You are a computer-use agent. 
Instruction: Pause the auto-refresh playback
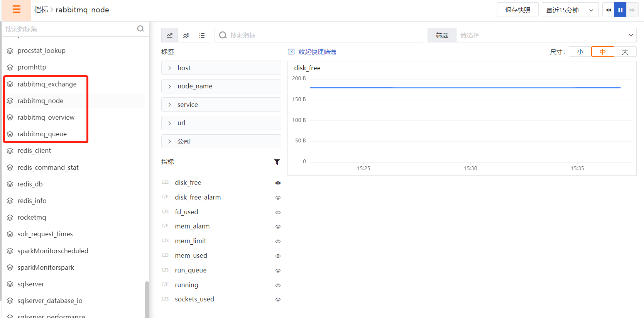(620, 10)
